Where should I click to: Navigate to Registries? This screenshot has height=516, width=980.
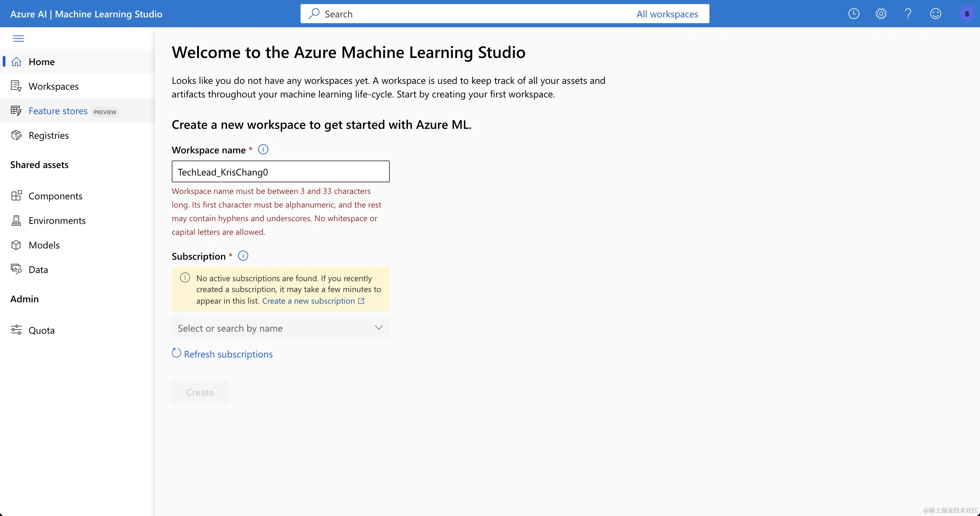[48, 135]
